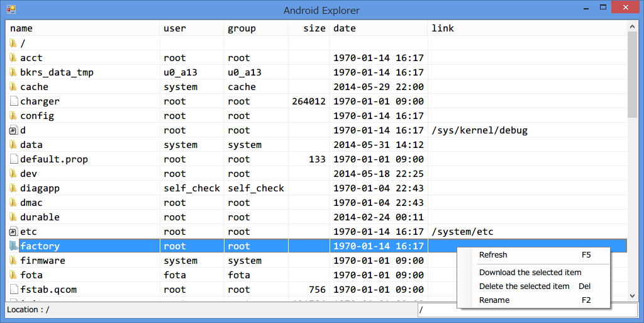This screenshot has height=323, width=644.
Task: Click the symlink icon for etc
Action: coord(14,231)
